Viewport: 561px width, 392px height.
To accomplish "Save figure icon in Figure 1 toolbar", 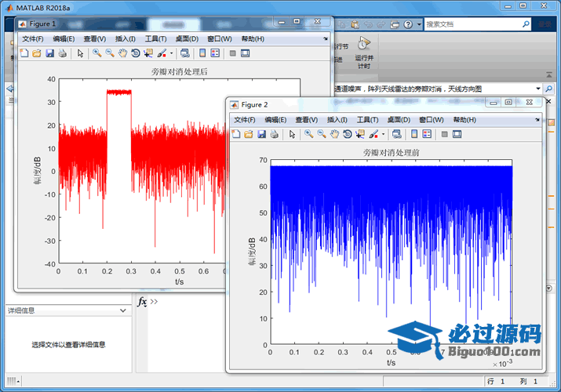I will 49,53.
